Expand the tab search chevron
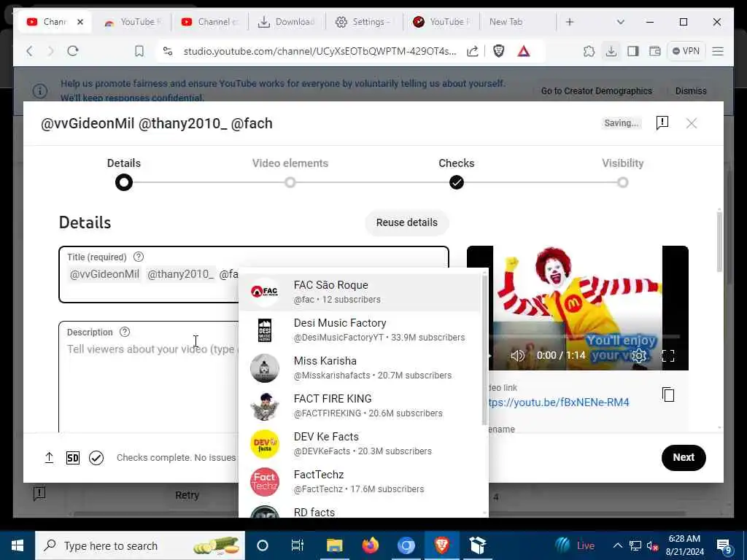The height and width of the screenshot is (560, 747). pyautogui.click(x=620, y=22)
